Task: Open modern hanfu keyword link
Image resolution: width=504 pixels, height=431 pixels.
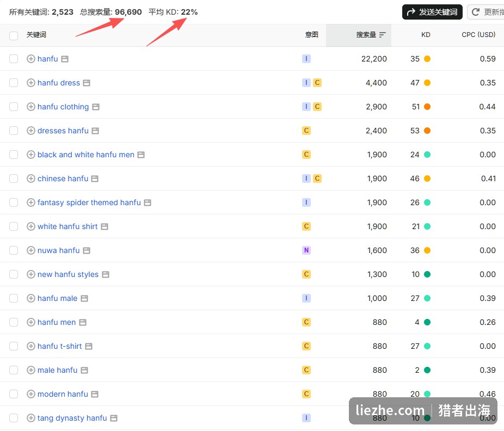Action: click(63, 394)
